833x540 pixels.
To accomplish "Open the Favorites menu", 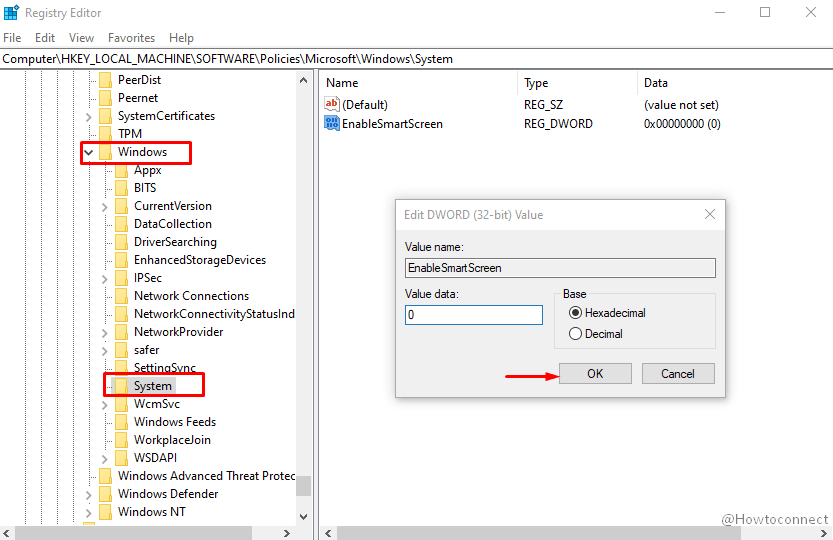I will tap(131, 38).
